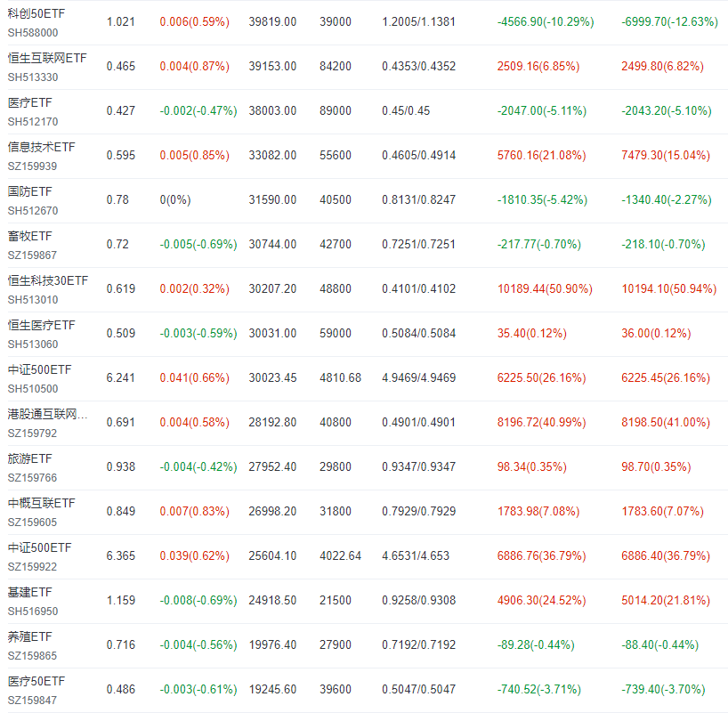Click stock code SH512670

coord(33,211)
